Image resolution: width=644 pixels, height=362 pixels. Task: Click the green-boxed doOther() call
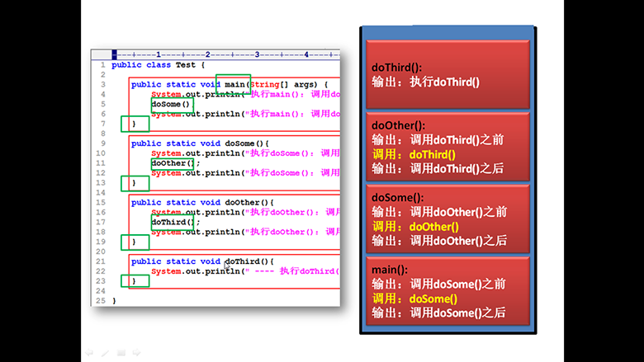(x=173, y=163)
